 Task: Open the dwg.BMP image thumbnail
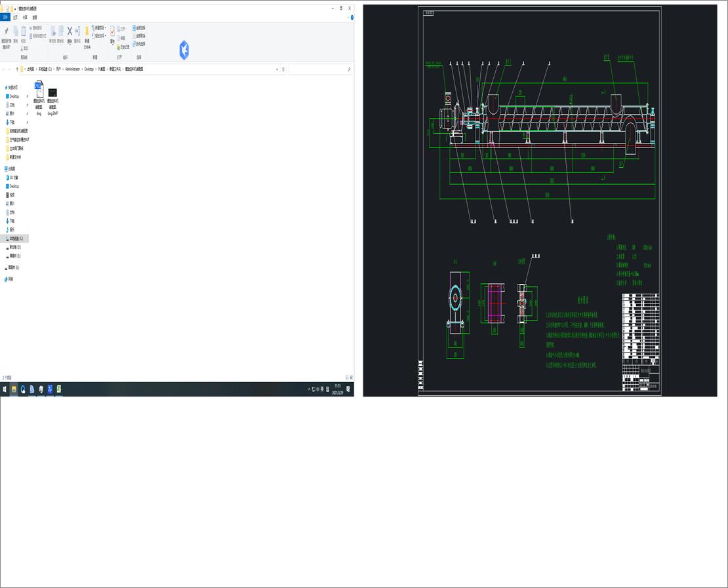[x=53, y=92]
